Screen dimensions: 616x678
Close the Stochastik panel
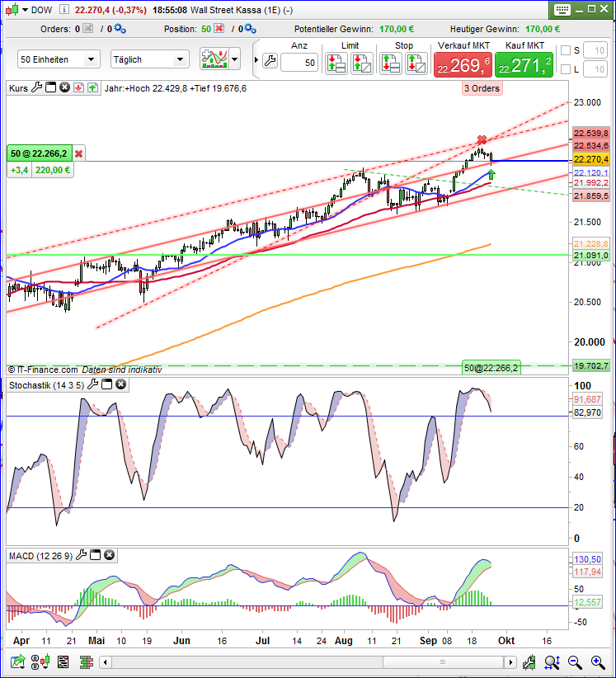tap(121, 384)
